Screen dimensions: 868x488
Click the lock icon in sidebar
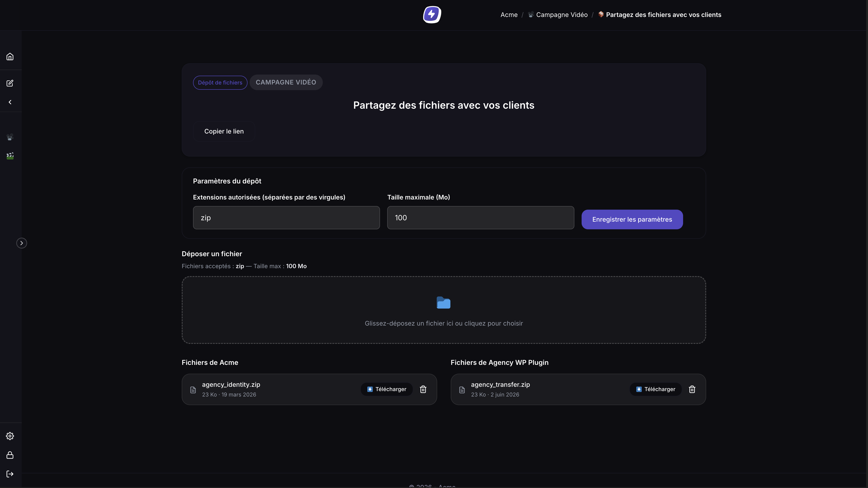click(x=10, y=455)
